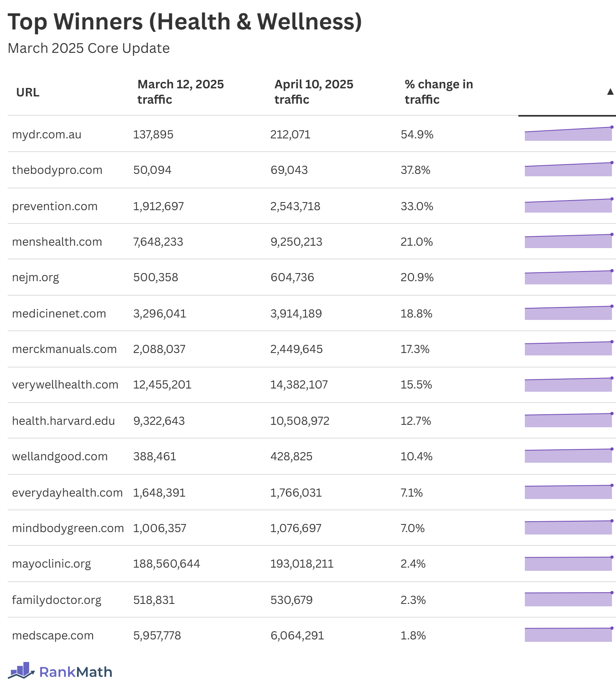This screenshot has height=687, width=616.
Task: Click the RankMath chart logo icon
Action: [21, 670]
